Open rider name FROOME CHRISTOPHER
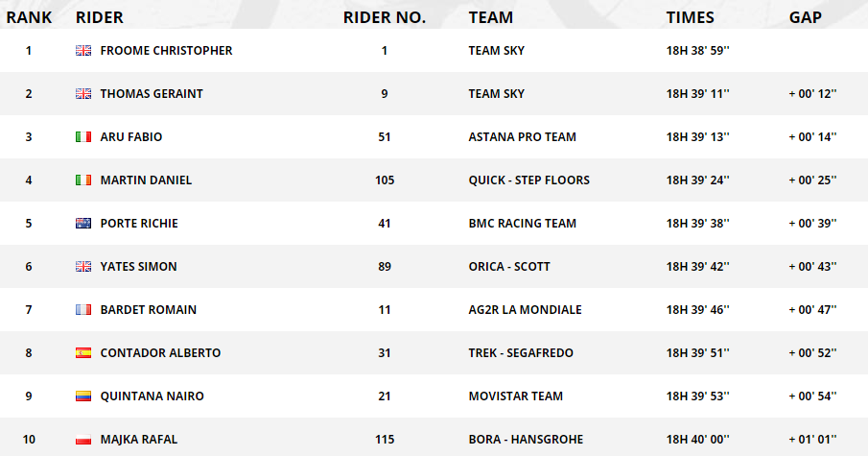The height and width of the screenshot is (456, 868). (x=166, y=51)
